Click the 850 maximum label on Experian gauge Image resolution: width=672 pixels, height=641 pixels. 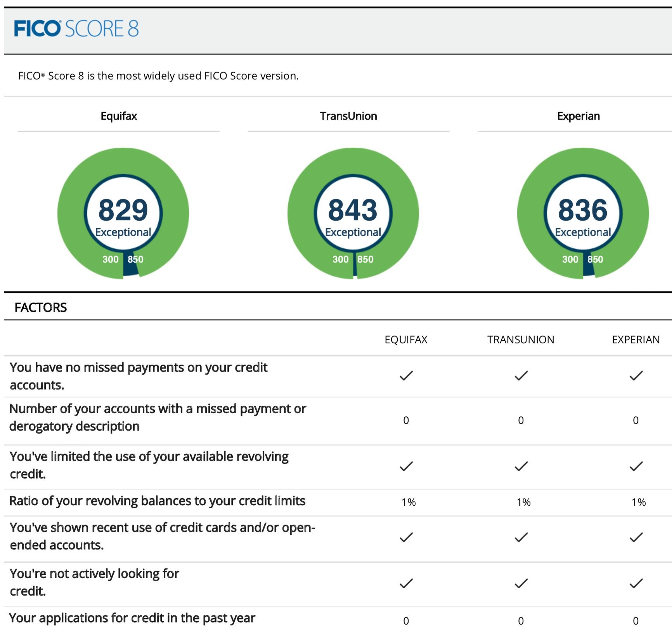595,259
